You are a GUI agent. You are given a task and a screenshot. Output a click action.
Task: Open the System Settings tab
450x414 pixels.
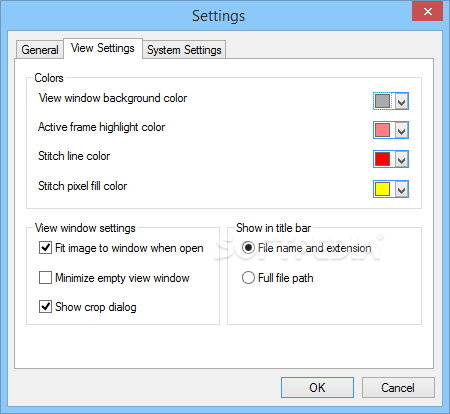coord(184,50)
